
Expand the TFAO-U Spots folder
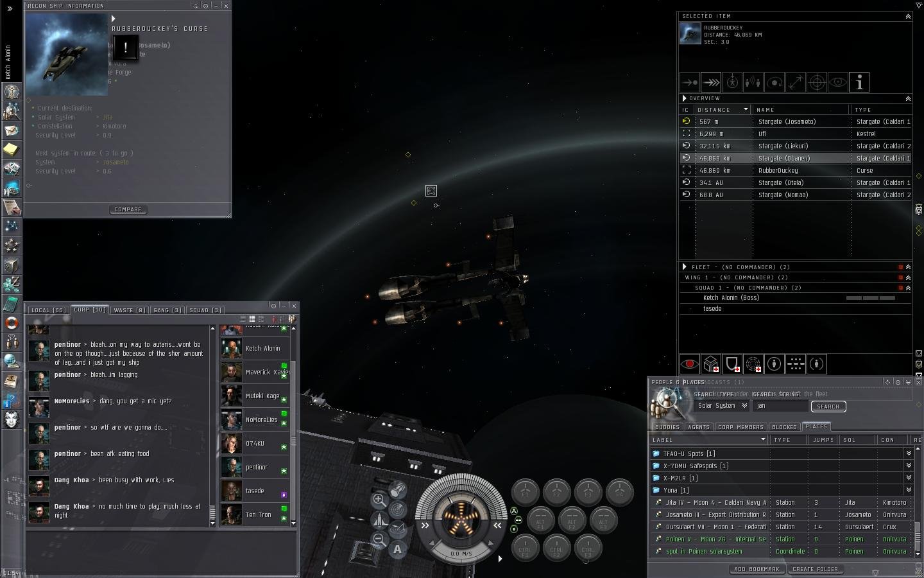pos(909,453)
